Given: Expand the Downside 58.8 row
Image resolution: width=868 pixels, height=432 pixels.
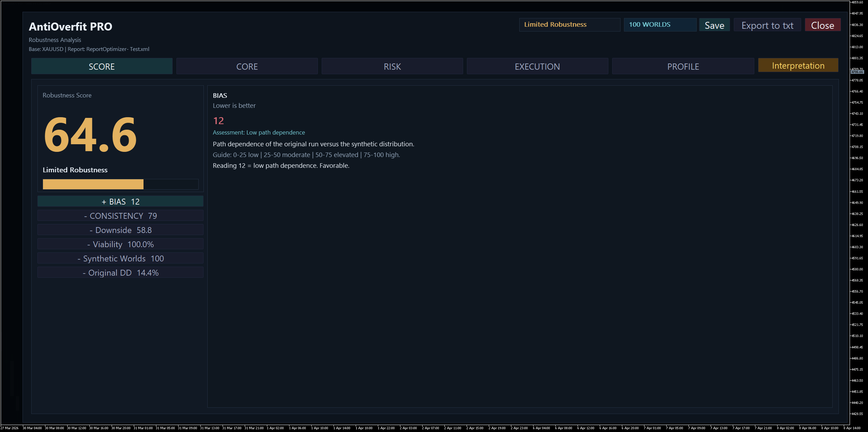Looking at the screenshot, I should click(x=120, y=230).
